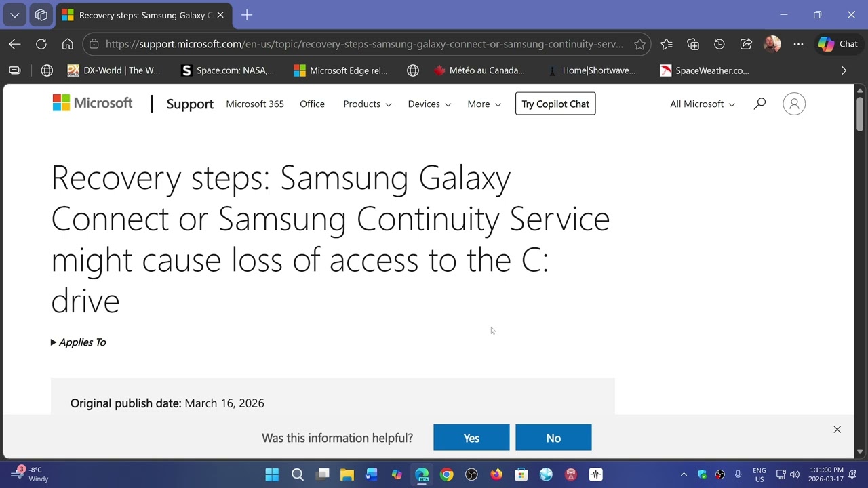
Task: Show more favorites bar items chevron
Action: coord(844,70)
